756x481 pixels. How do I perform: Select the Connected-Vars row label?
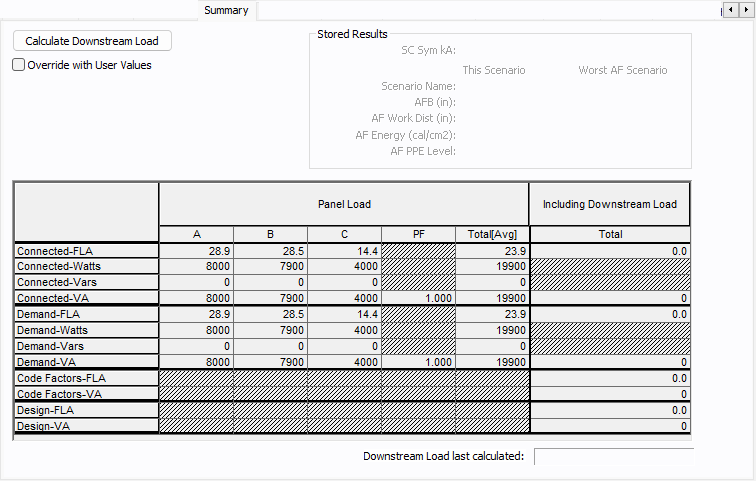click(86, 283)
